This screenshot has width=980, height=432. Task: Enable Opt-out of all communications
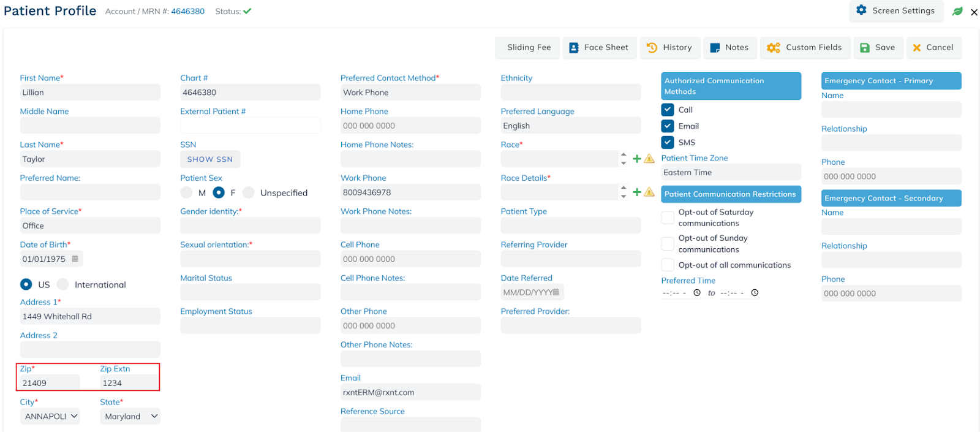[668, 265]
